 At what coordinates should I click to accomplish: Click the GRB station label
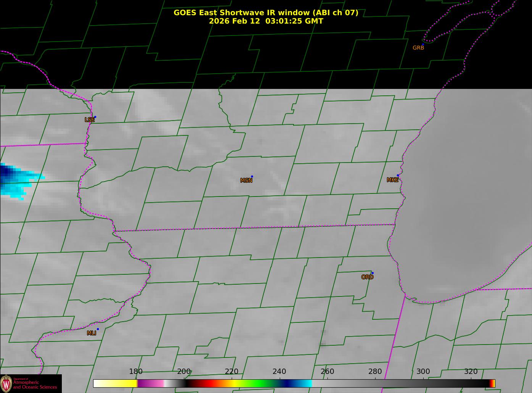click(418, 48)
